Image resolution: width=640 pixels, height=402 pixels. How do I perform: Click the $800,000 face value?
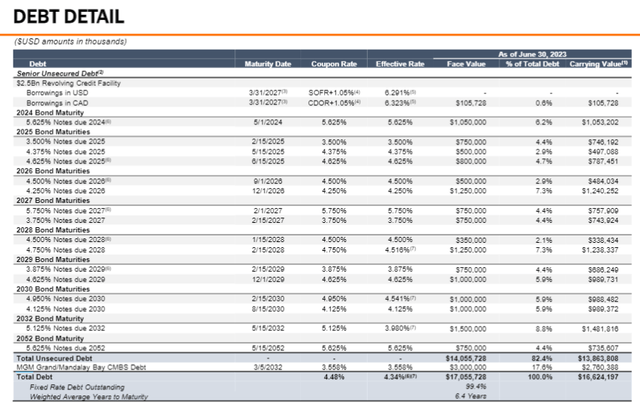pyautogui.click(x=471, y=161)
